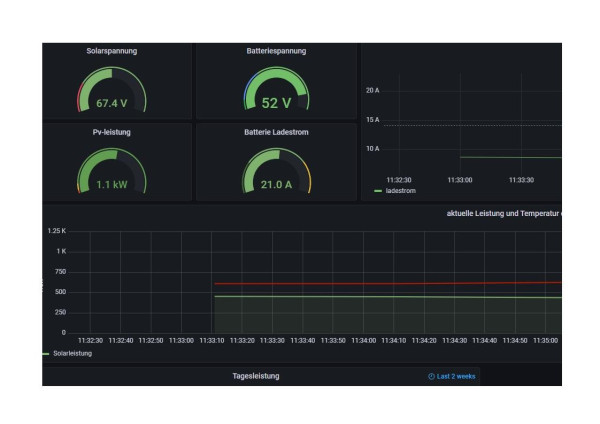The height and width of the screenshot is (424, 600).
Task: Toggle the ladestrom series legend label
Action: (401, 190)
